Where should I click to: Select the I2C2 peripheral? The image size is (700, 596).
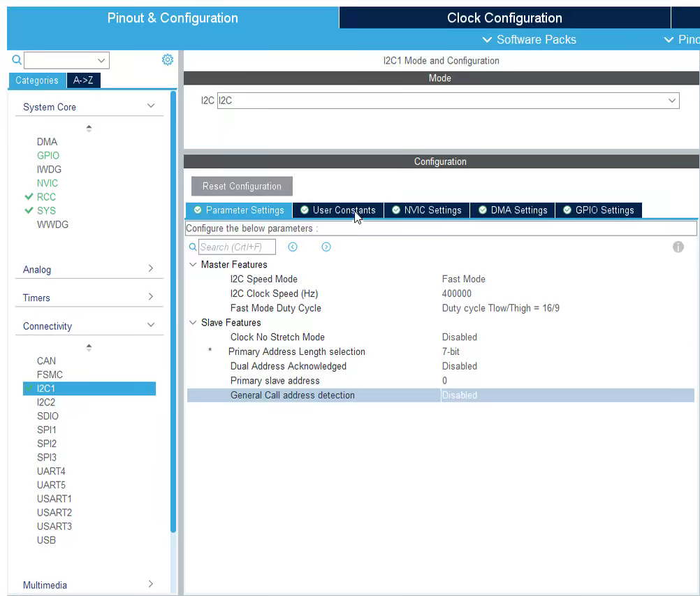click(46, 402)
